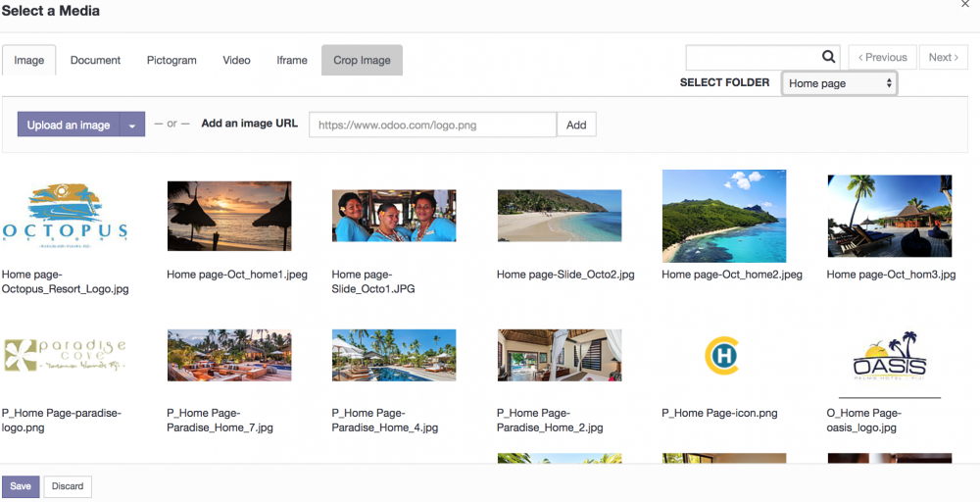Pick the Paradise_Home_4 pool image
This screenshot has height=502, width=980.
394,355
